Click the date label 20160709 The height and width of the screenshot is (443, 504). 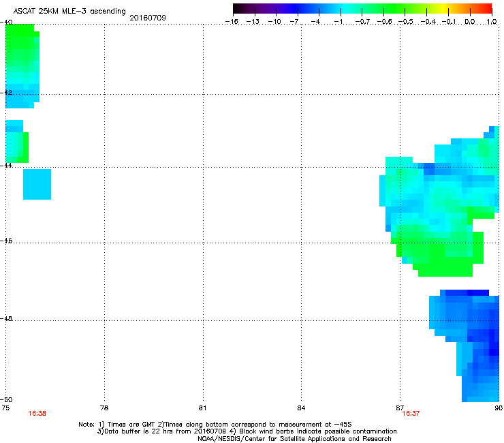point(148,18)
